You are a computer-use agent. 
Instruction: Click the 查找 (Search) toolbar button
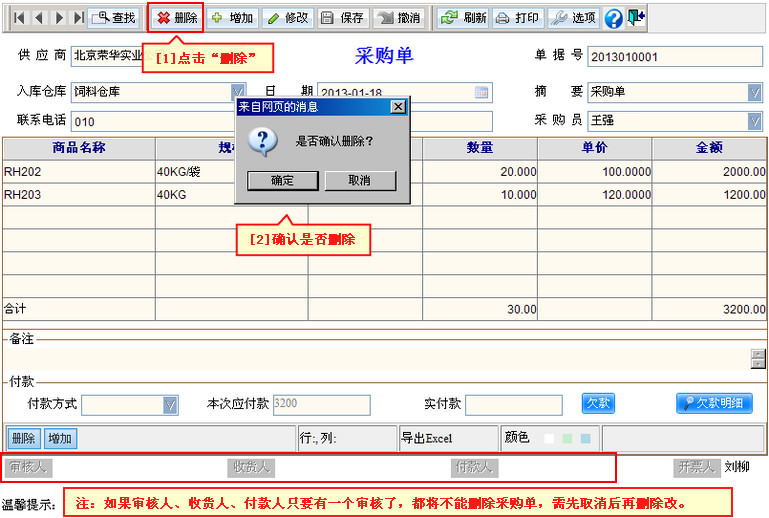[x=115, y=18]
